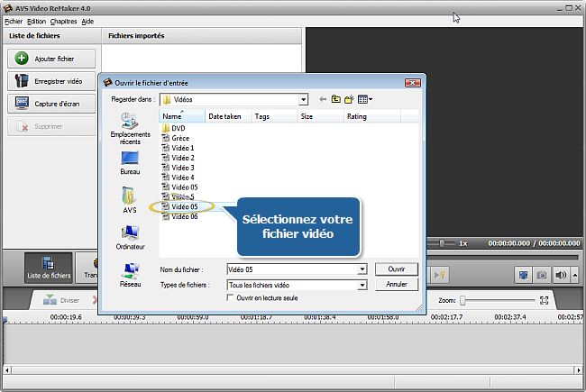Image resolution: width=586 pixels, height=392 pixels.
Task: Open the Capture d'écran tool
Action: (x=51, y=104)
